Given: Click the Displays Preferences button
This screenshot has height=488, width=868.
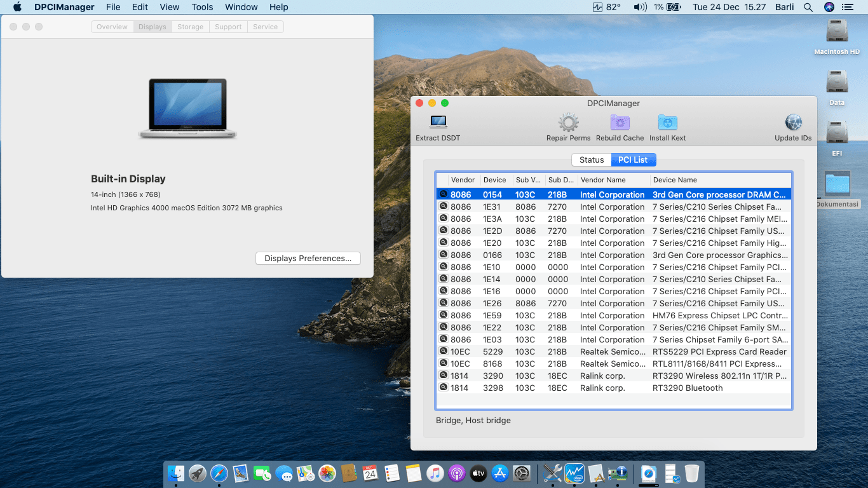Looking at the screenshot, I should click(308, 259).
